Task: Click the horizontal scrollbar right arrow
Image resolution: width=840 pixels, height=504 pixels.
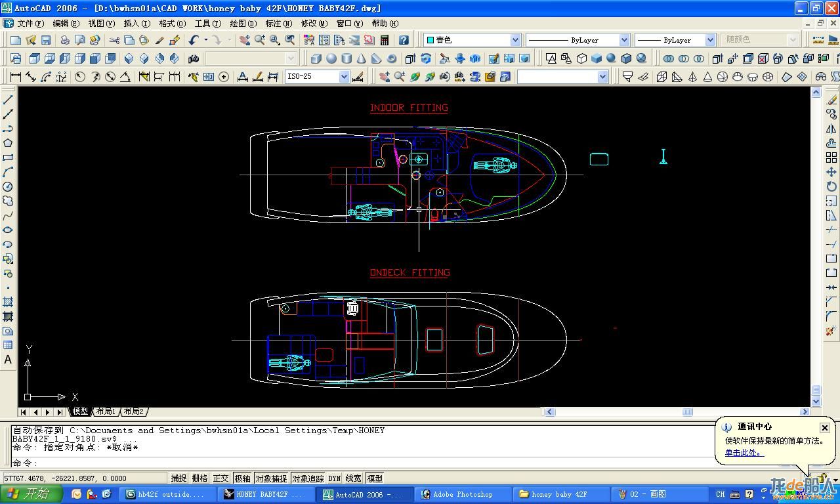Action: [805, 411]
